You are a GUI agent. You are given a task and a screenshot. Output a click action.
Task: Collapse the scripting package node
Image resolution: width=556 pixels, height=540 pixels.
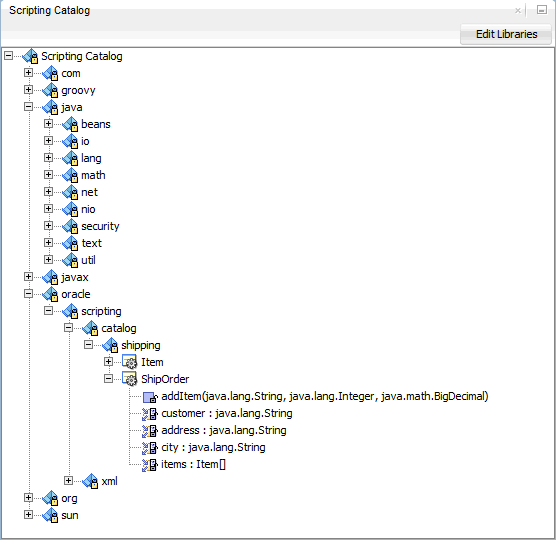pyautogui.click(x=49, y=311)
